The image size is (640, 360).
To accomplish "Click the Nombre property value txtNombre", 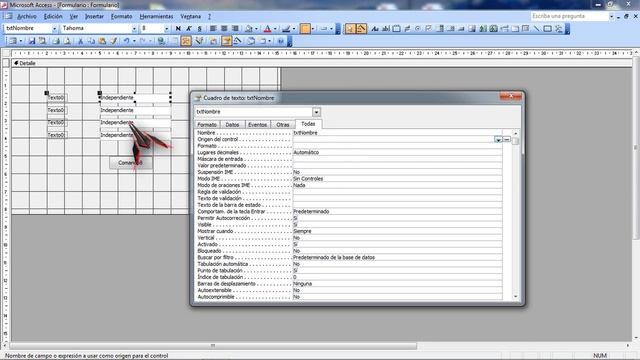I will coord(305,133).
